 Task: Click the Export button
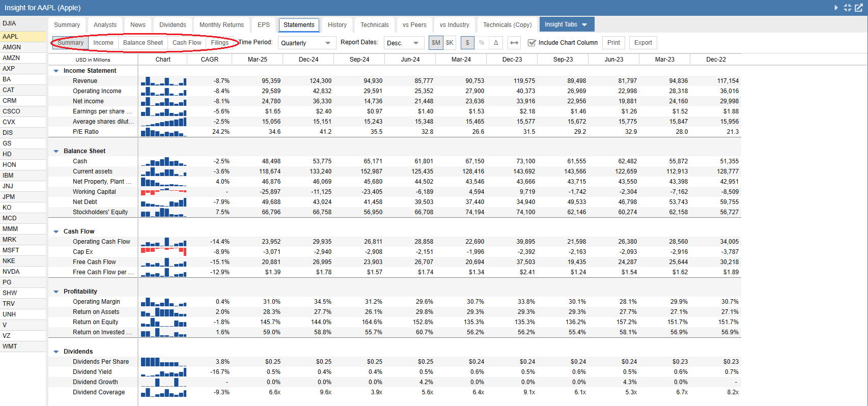[x=643, y=43]
